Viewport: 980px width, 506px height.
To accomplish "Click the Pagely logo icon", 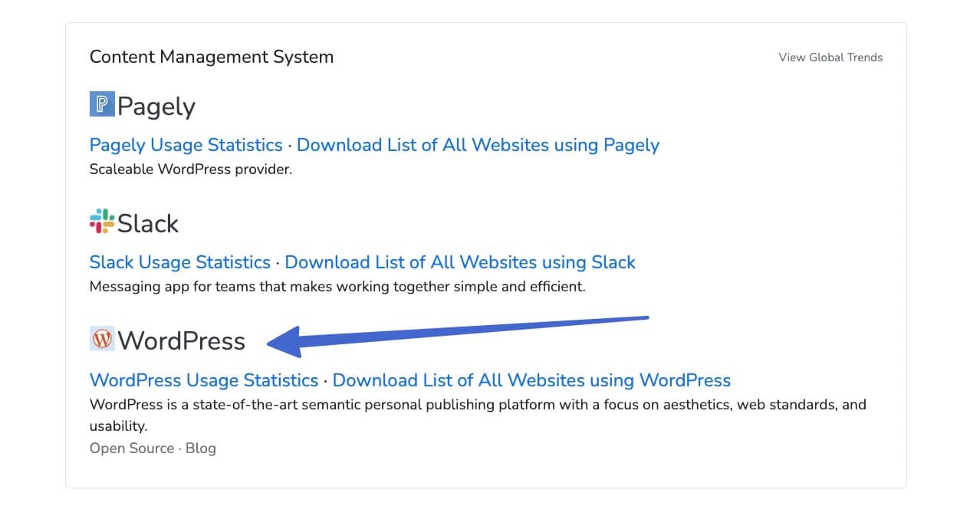I will (x=102, y=103).
